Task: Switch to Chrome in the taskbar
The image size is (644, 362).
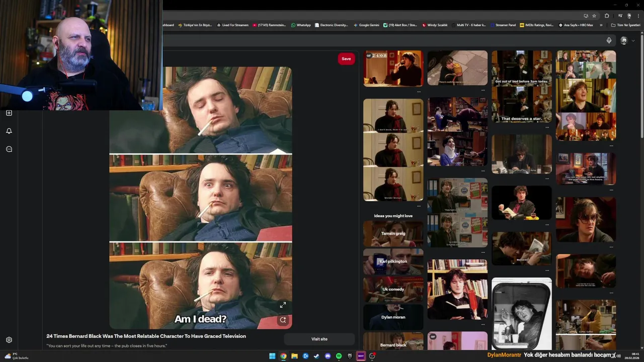Action: (x=283, y=356)
